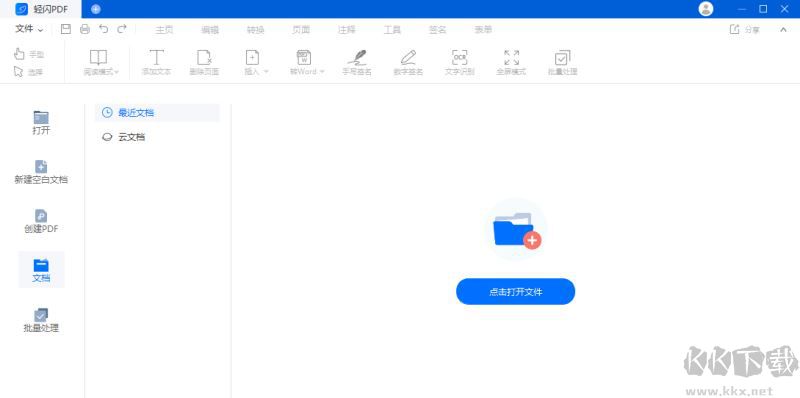Click the user account avatar icon
Image resolution: width=800 pixels, height=398 pixels.
tap(706, 9)
